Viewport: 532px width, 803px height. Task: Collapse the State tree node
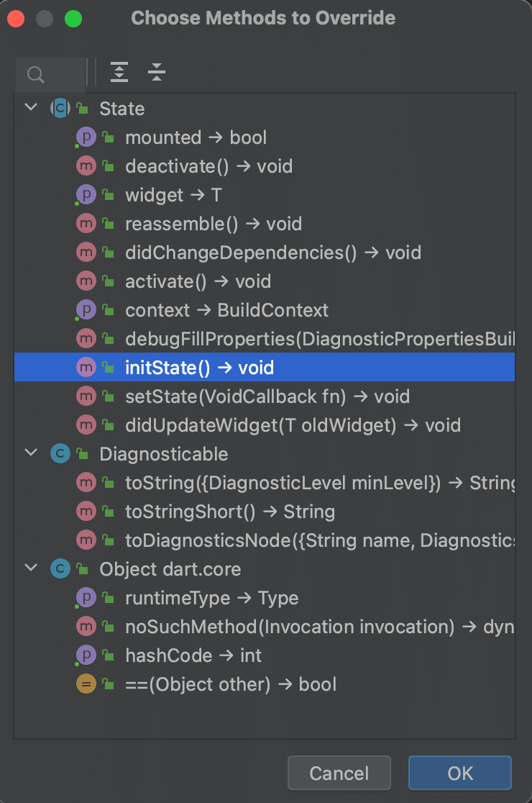[31, 108]
